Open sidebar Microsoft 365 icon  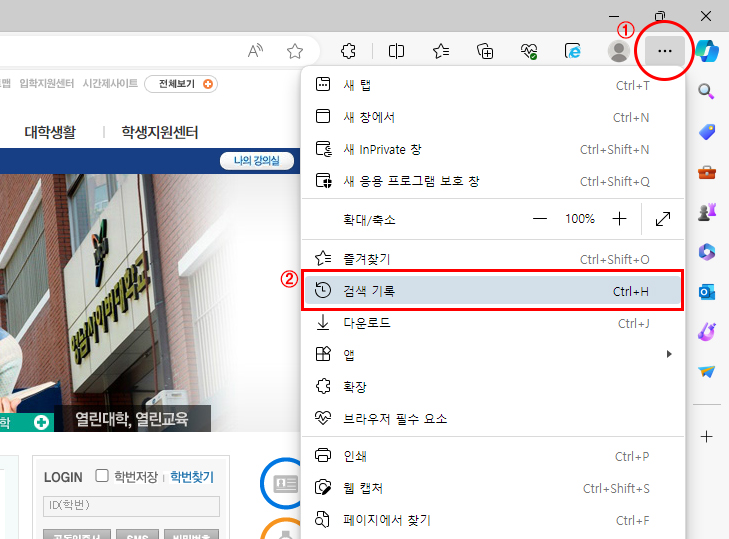[x=707, y=252]
